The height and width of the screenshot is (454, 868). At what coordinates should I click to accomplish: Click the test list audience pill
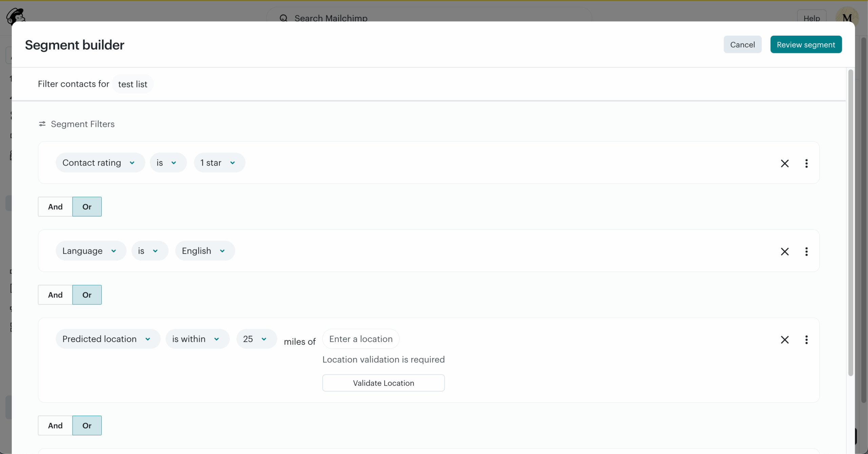click(x=133, y=84)
